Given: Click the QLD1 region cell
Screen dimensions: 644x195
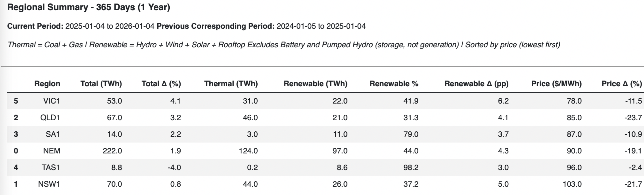Looking at the screenshot, I should (50, 117).
